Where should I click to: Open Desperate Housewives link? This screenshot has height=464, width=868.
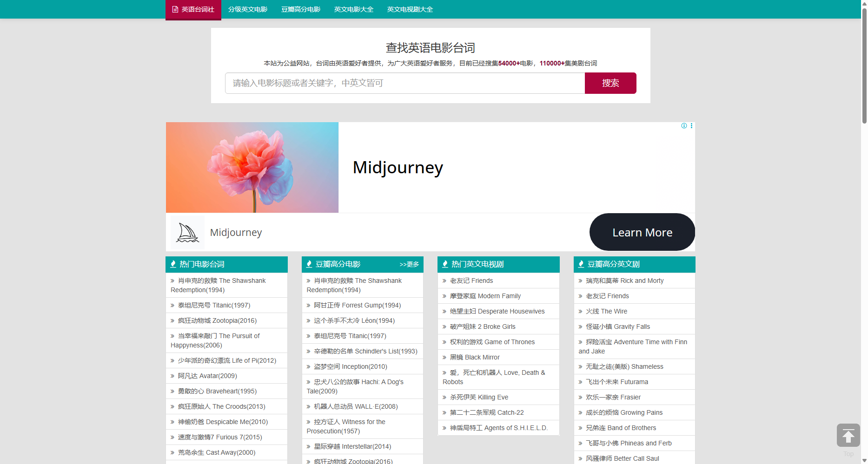[x=497, y=311]
